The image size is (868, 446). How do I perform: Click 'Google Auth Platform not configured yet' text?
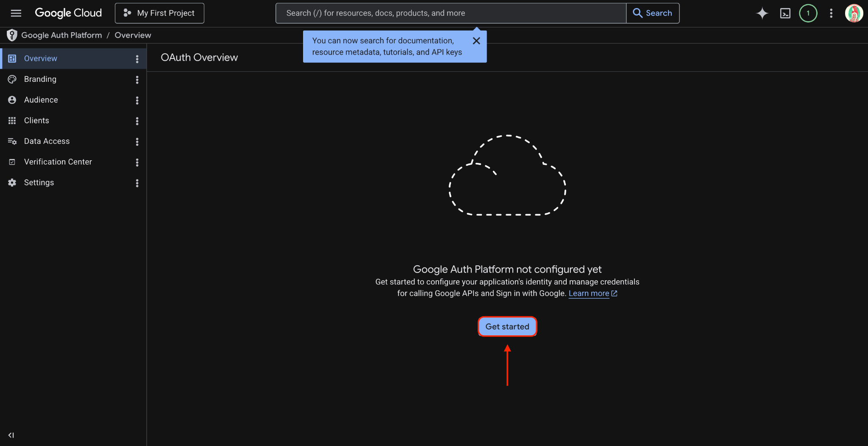[507, 269]
